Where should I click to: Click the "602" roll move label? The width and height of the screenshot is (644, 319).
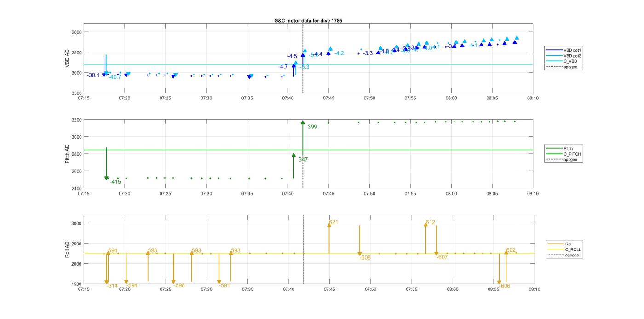511,250
